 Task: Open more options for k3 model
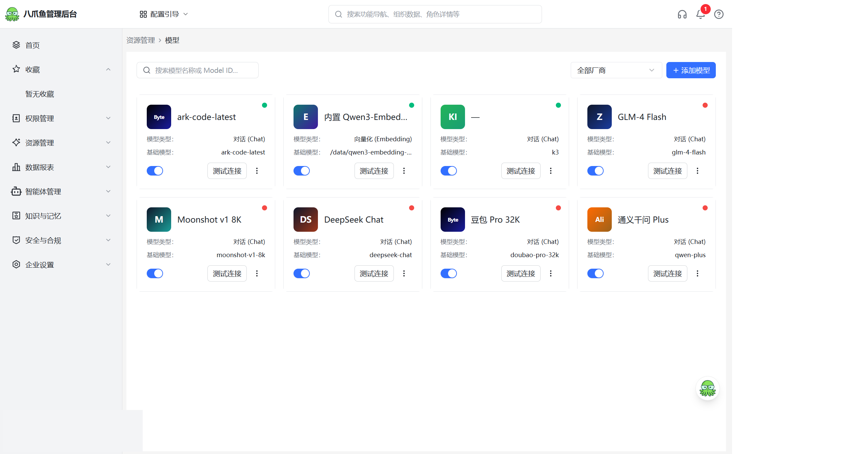(x=551, y=171)
